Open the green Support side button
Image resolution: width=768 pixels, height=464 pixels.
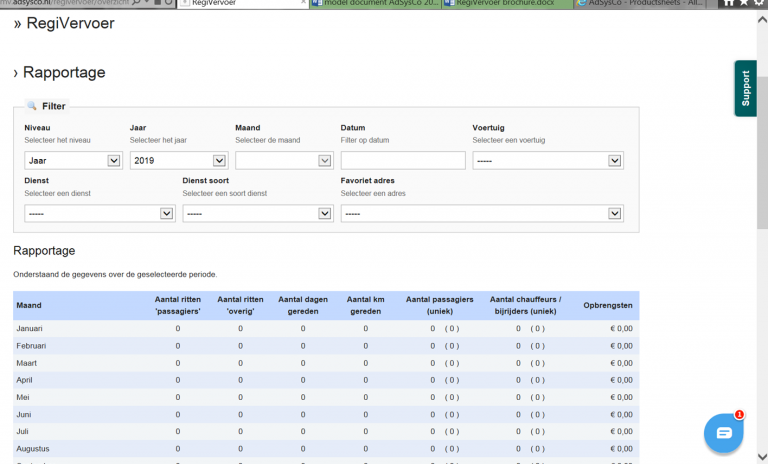coord(745,88)
